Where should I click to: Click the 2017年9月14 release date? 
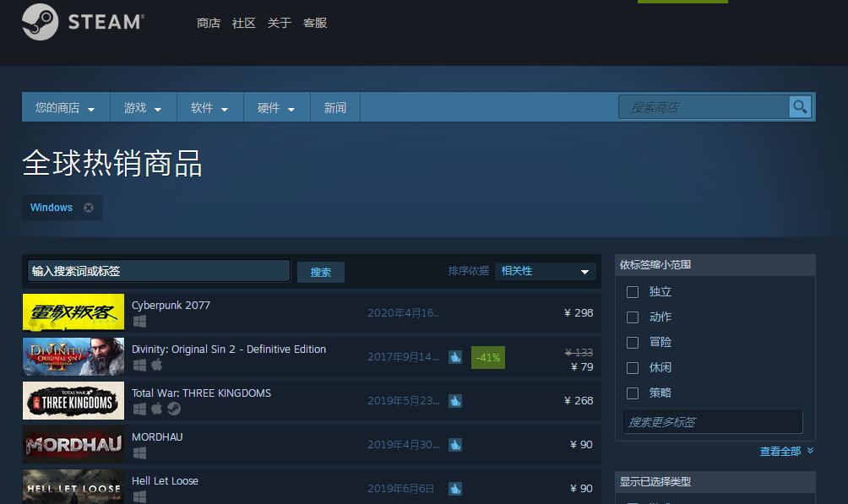[x=403, y=357]
